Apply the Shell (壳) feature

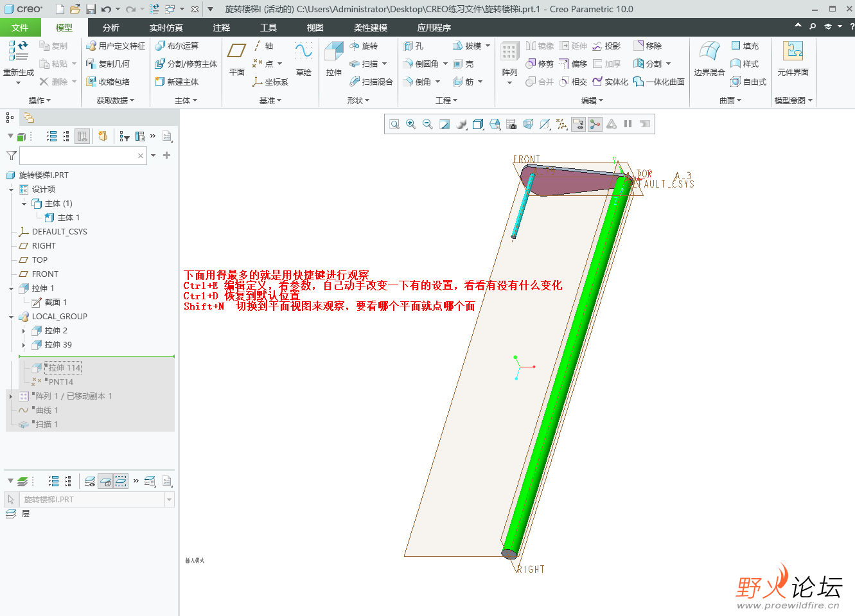tap(463, 64)
